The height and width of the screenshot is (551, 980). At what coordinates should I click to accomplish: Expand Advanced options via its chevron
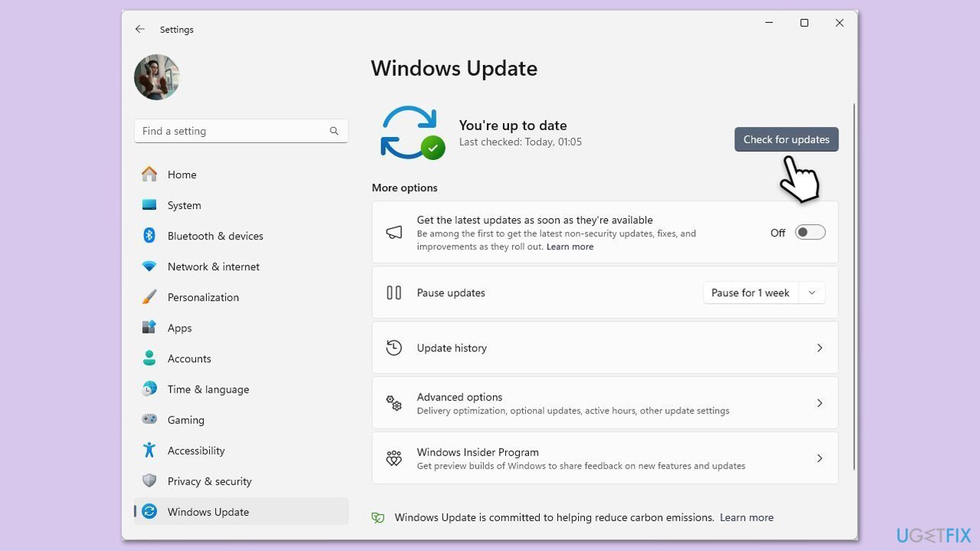click(x=819, y=403)
